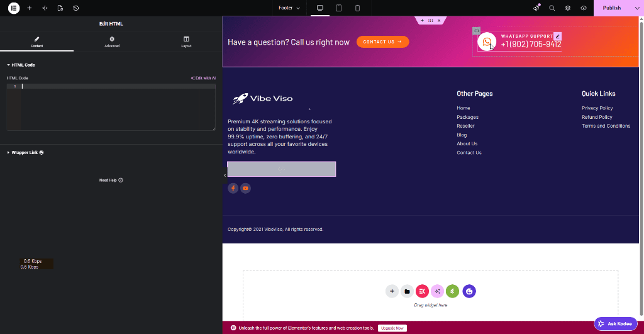Open the Blog footer link
Image resolution: width=644 pixels, height=334 pixels.
coord(462,135)
